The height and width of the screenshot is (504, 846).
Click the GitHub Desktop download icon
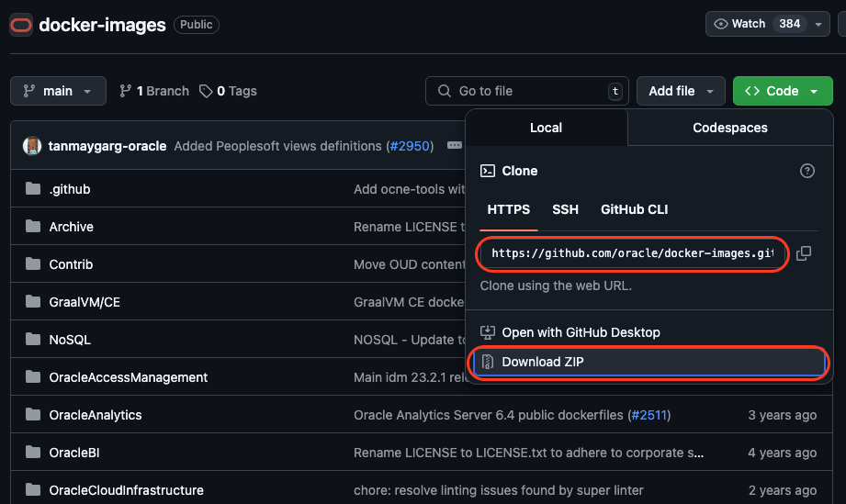pyautogui.click(x=488, y=332)
